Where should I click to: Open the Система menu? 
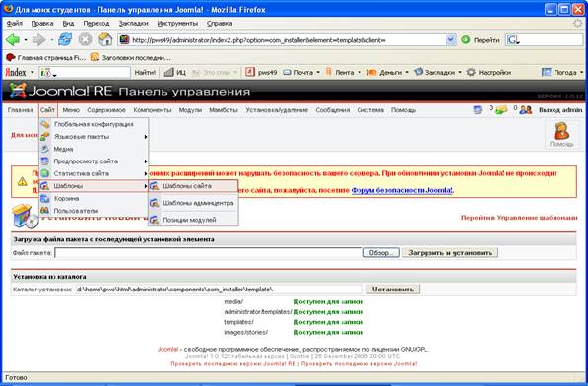pos(370,110)
